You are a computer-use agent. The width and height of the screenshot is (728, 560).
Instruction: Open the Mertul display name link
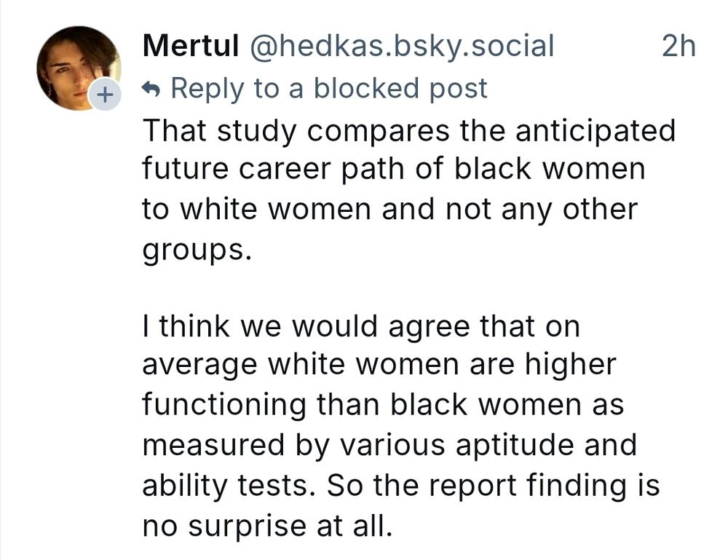pyautogui.click(x=191, y=47)
